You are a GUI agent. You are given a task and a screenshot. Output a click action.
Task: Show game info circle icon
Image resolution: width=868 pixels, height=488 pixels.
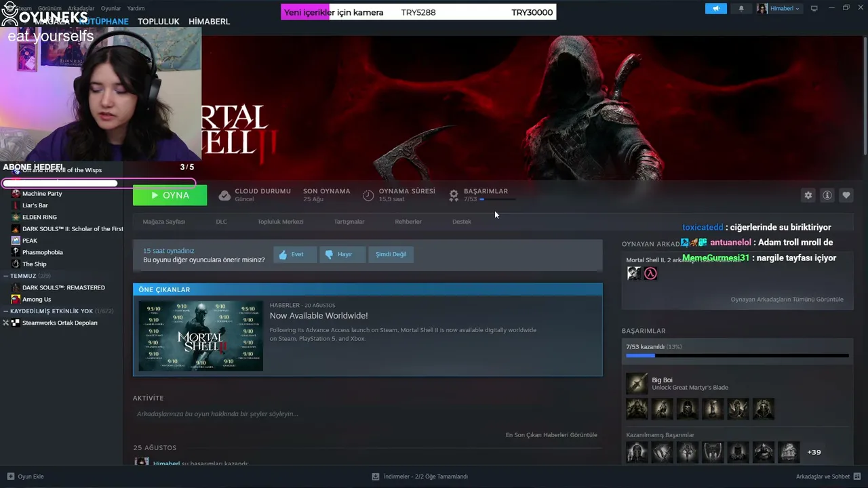827,195
